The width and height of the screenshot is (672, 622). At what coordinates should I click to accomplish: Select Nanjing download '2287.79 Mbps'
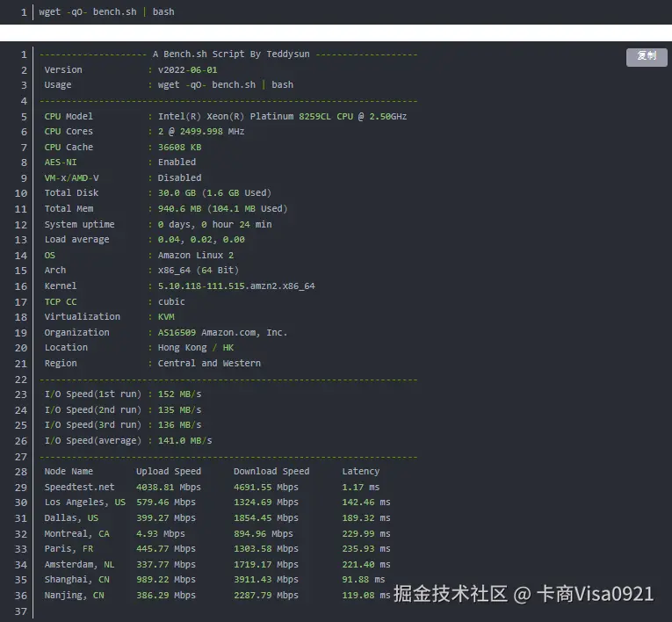[x=266, y=596]
